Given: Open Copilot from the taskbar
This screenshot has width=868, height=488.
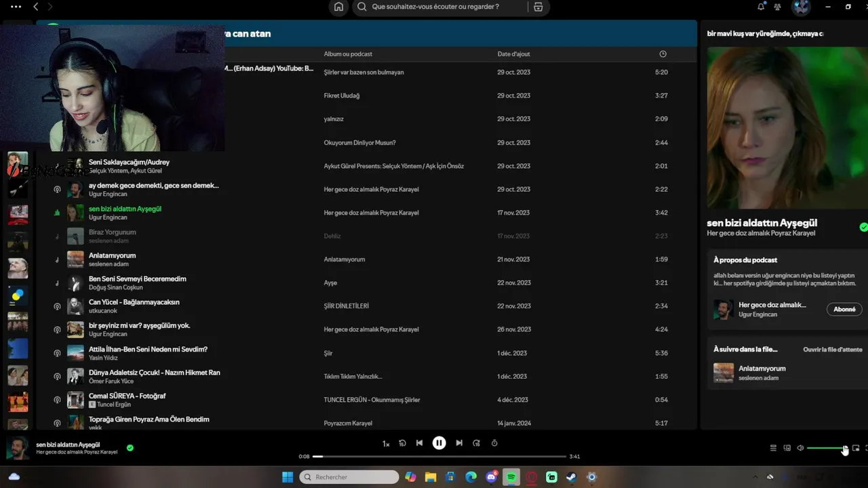Looking at the screenshot, I should [410, 477].
